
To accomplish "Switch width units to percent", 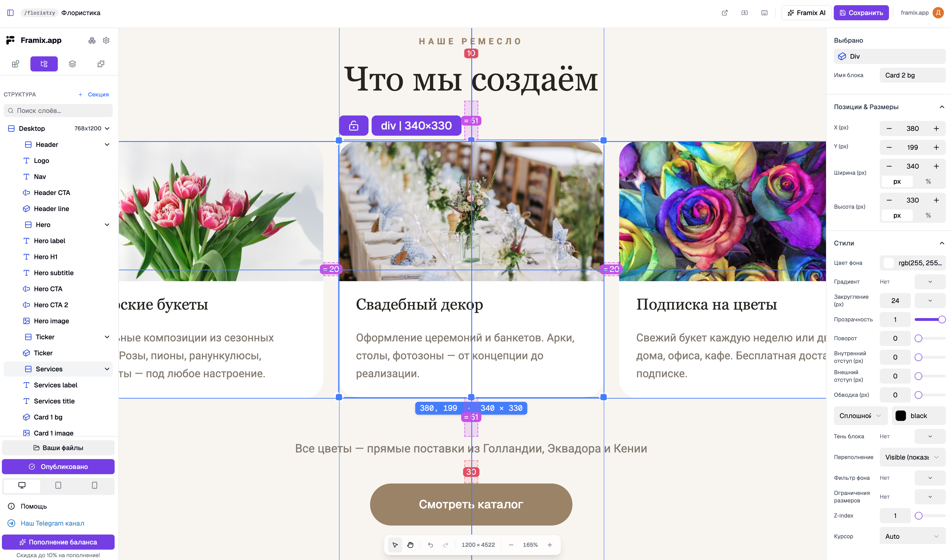I will point(928,182).
